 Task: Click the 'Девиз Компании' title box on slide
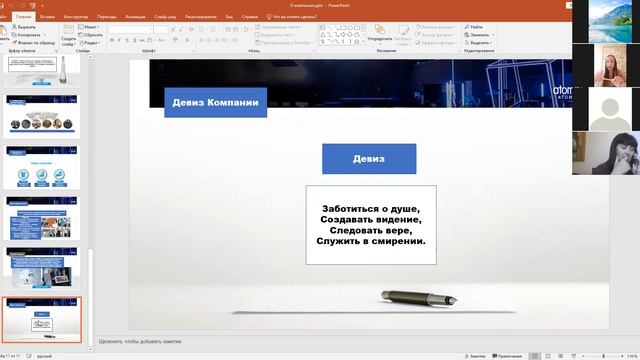216,102
